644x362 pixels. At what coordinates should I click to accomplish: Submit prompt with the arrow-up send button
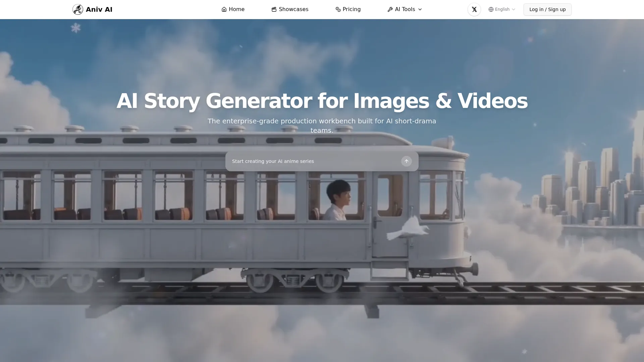(407, 161)
